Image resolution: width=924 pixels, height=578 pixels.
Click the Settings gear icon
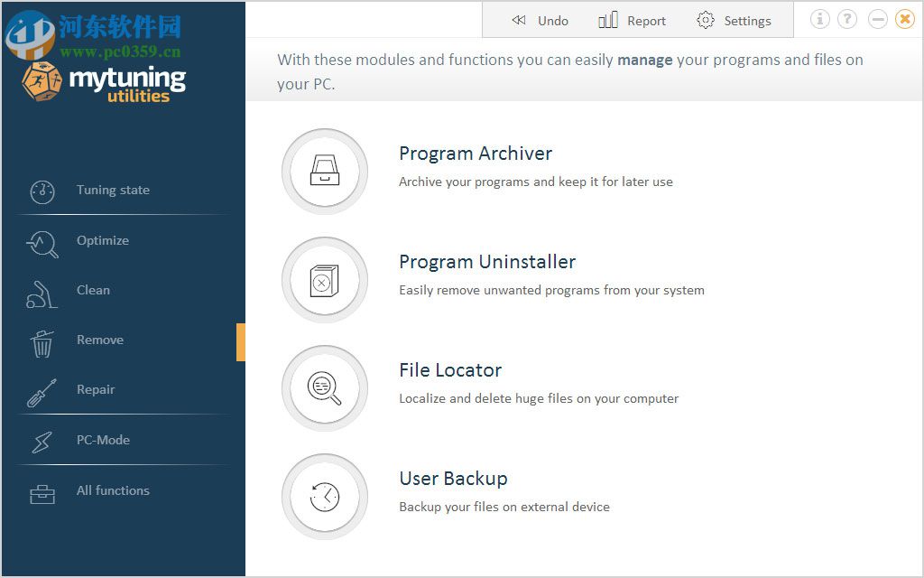[x=706, y=20]
